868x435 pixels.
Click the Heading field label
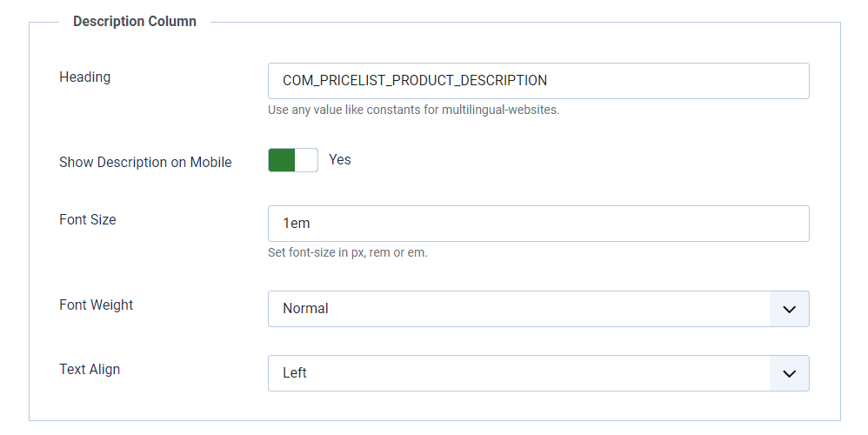click(85, 77)
